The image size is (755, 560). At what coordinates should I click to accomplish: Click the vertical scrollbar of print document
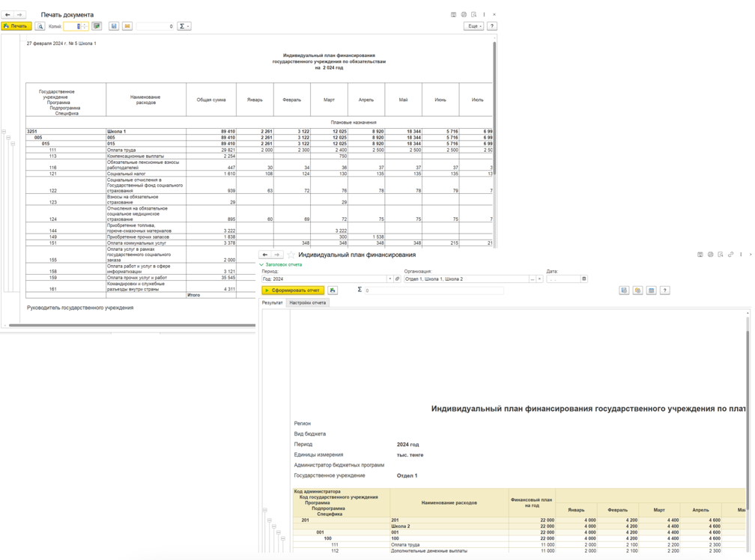(x=494, y=109)
